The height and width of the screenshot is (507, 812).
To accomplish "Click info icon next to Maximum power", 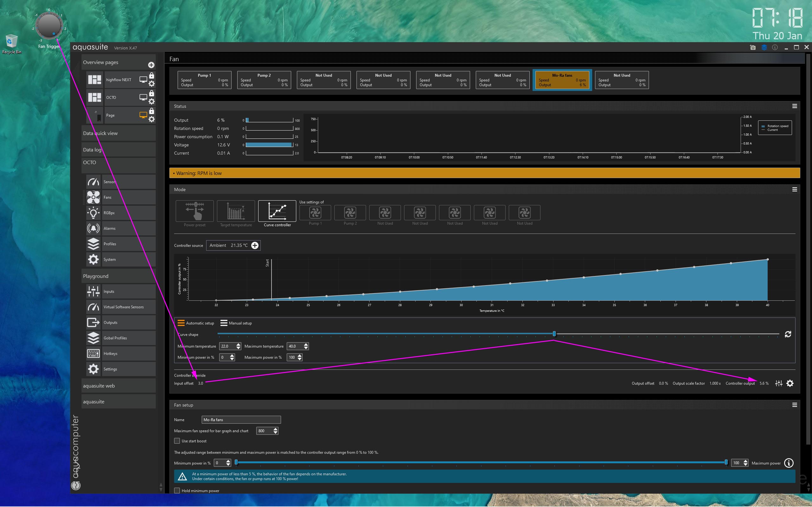I will 789,463.
